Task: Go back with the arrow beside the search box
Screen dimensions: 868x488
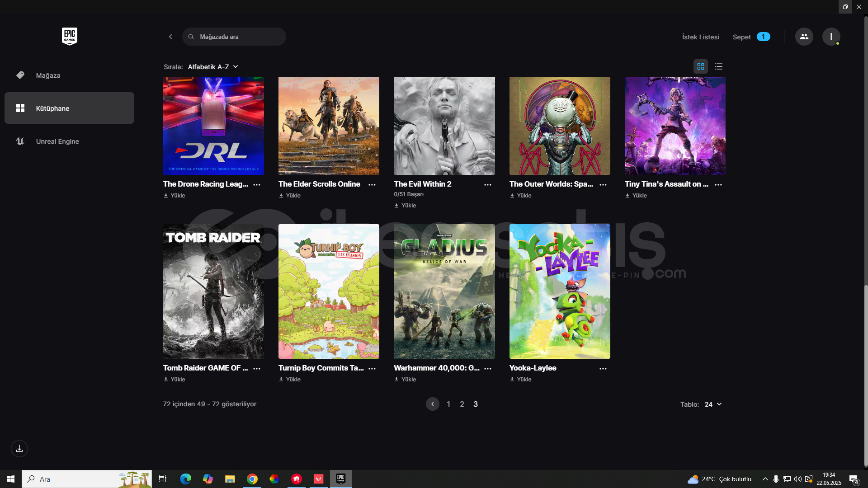Action: 170,37
